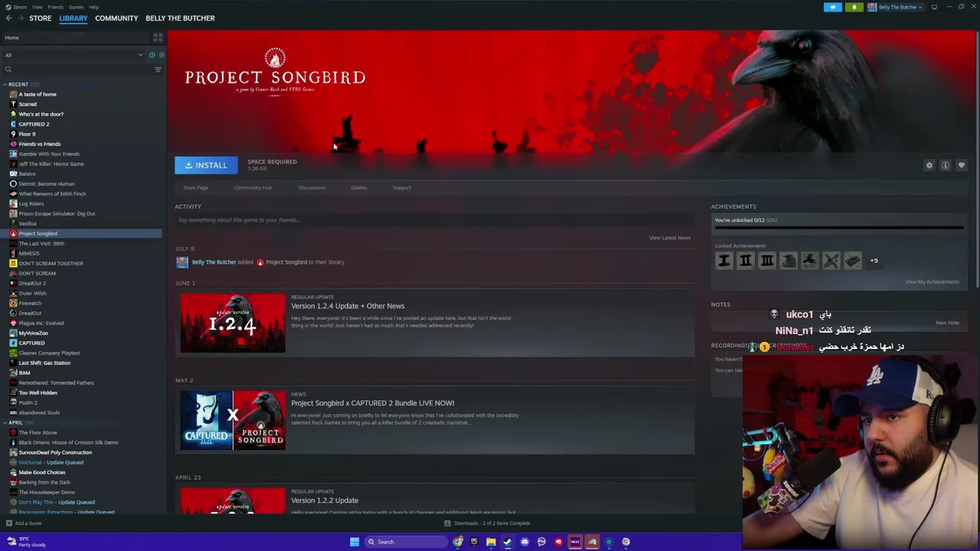Open Version 1.2.4 Update + Other News headline

point(348,306)
